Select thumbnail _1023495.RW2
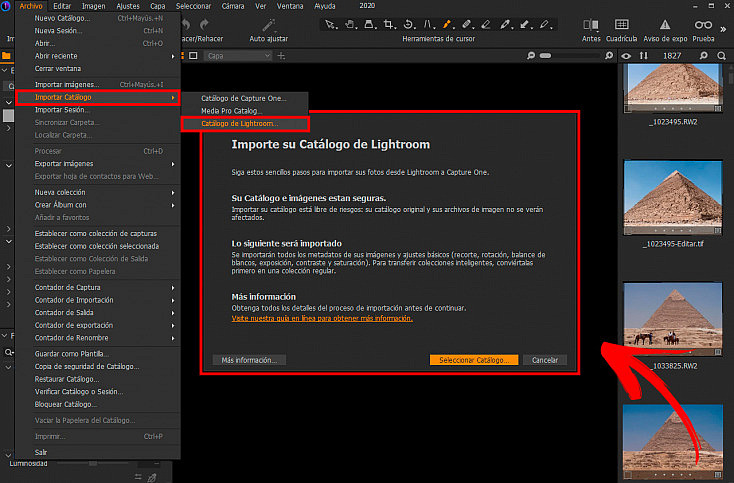Screen dimensions: 734x483 coord(673,88)
